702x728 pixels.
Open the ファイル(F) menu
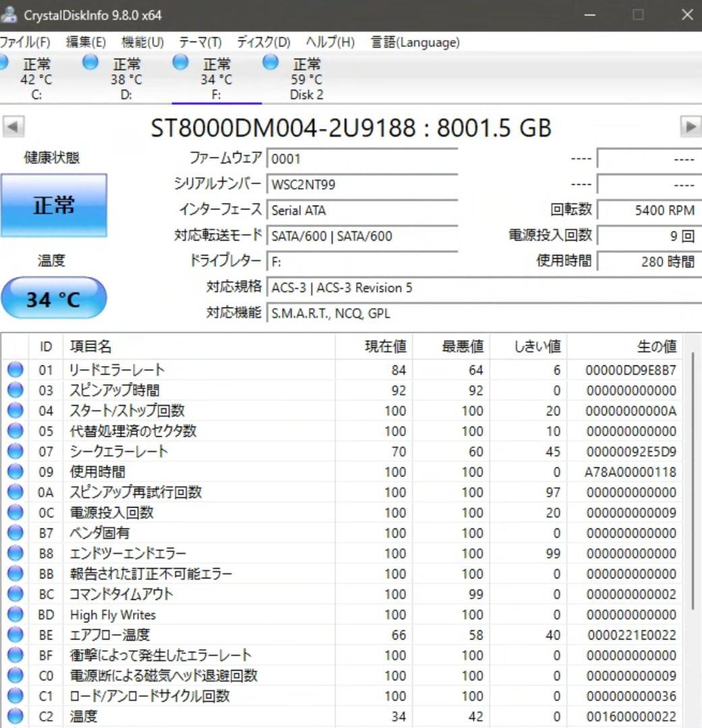25,42
